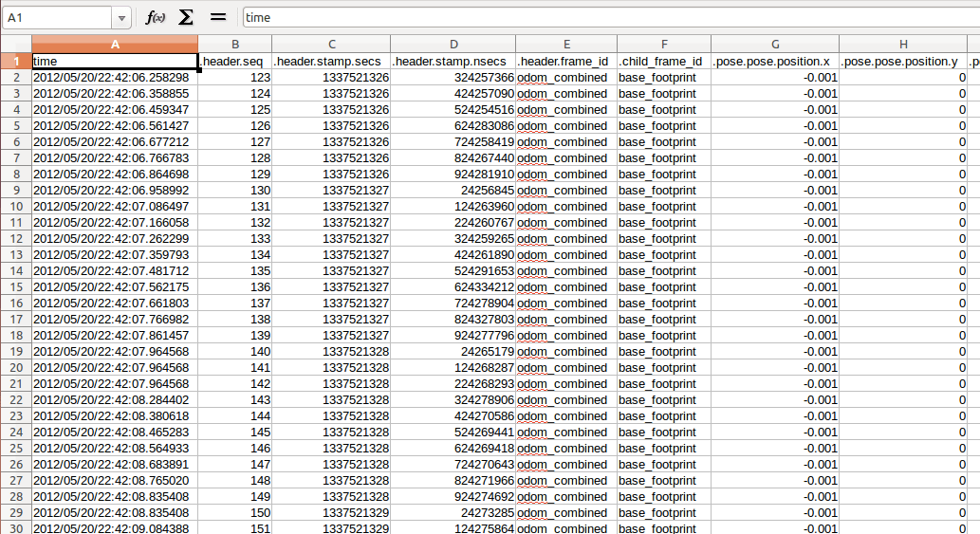Screen dimensions: 980x534
Task: Click the seq cell with value 150
Action: pos(235,512)
